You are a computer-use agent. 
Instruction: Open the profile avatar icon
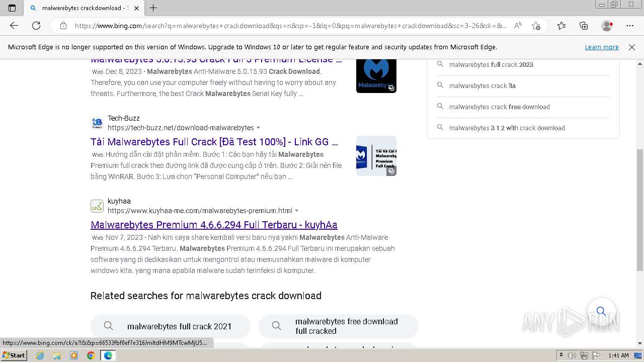pos(607,26)
